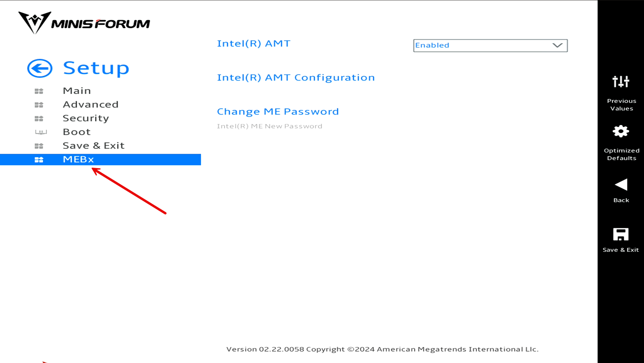The height and width of the screenshot is (363, 644).
Task: Click the Intel(R) ME New Password field
Action: pyautogui.click(x=269, y=126)
